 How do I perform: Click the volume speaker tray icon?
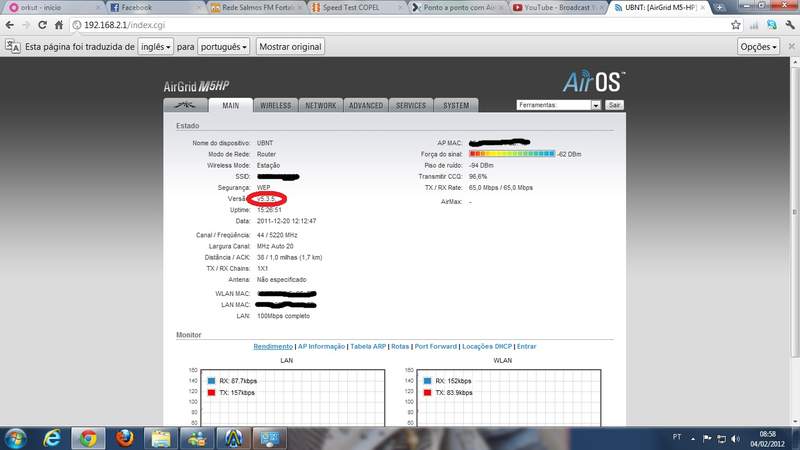point(735,439)
